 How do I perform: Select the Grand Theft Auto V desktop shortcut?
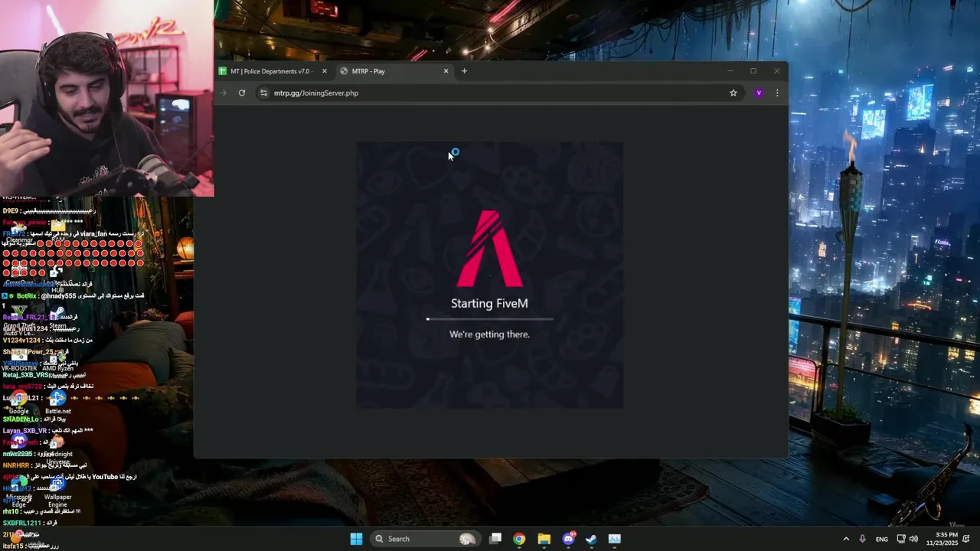click(x=18, y=321)
